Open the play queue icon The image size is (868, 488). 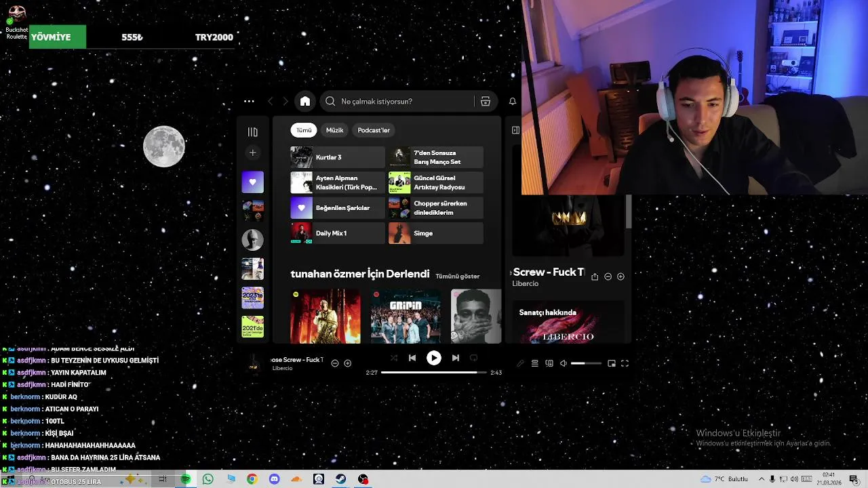pyautogui.click(x=534, y=363)
